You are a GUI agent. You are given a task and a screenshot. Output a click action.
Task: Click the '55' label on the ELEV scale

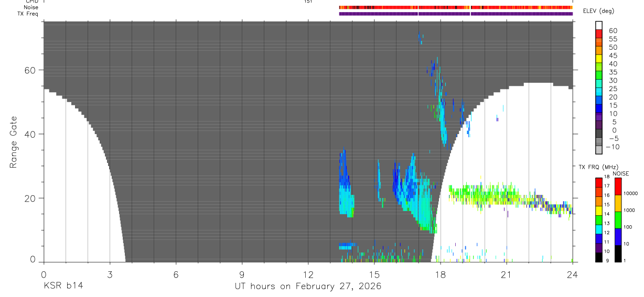[x=613, y=39]
